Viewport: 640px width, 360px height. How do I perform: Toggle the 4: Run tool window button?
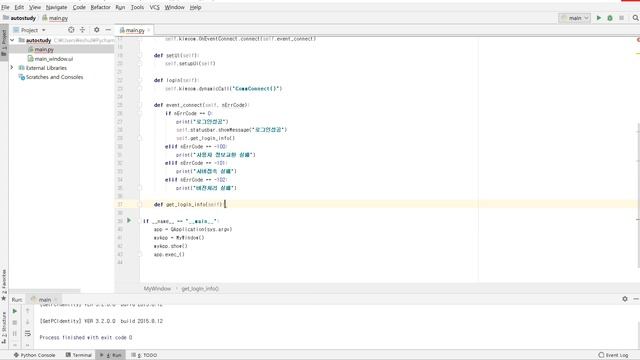coord(111,355)
